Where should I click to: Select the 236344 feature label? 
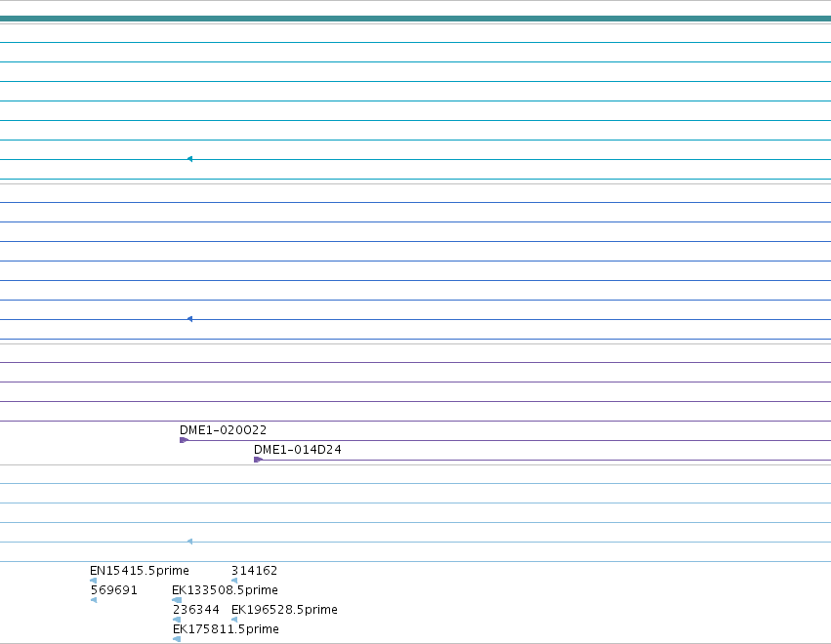(x=196, y=610)
